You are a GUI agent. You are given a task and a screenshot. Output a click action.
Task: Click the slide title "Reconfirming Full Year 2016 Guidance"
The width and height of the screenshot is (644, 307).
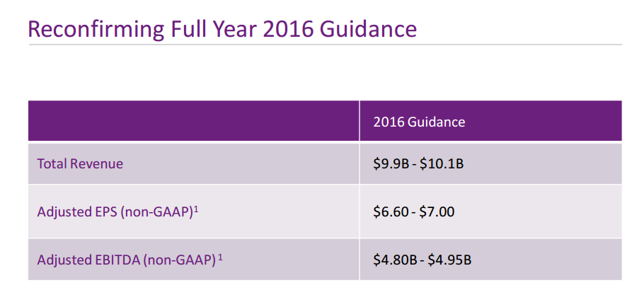(222, 28)
